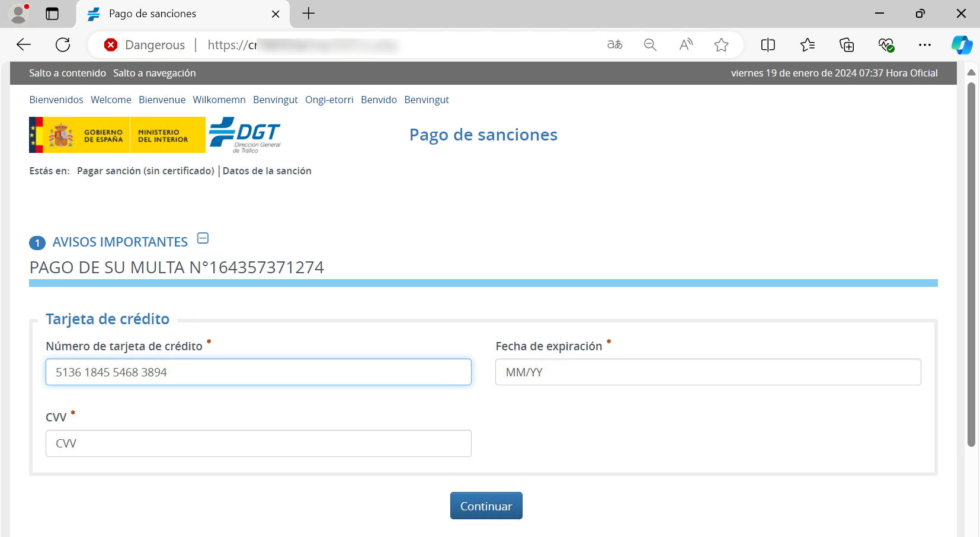Open Settings and more ellipsis menu

924,45
